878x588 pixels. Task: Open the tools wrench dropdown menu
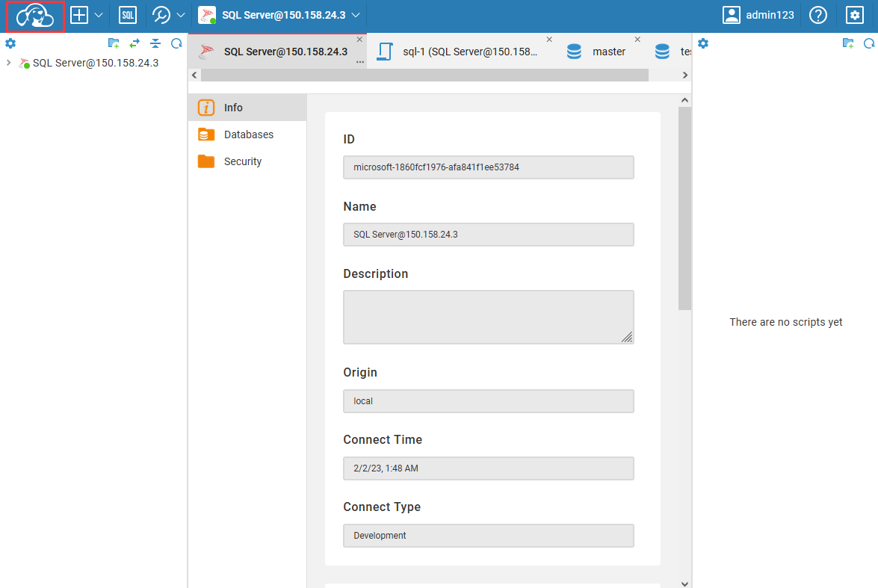click(x=168, y=15)
